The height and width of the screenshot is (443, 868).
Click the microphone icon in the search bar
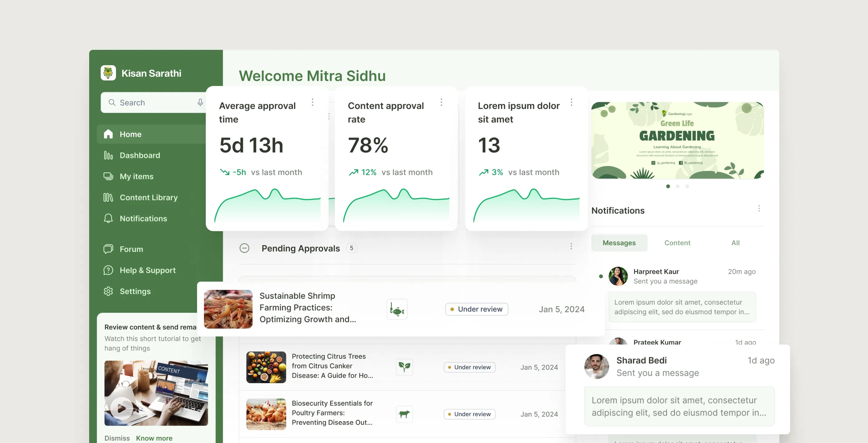click(x=200, y=102)
